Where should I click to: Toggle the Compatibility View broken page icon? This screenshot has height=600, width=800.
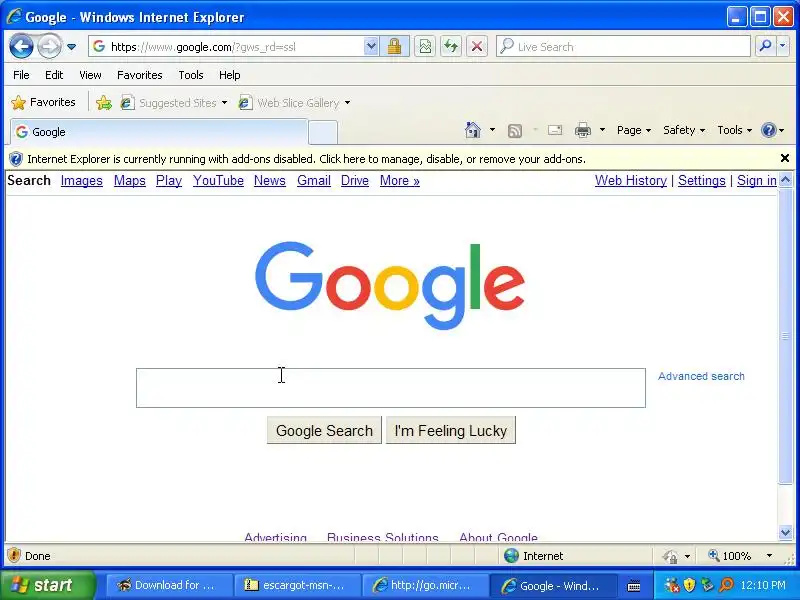pos(424,47)
